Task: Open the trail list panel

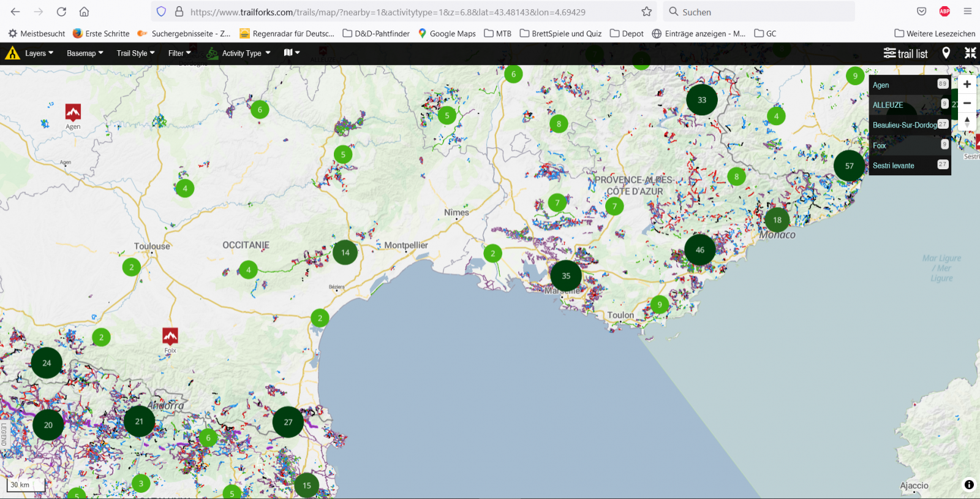Action: coord(905,53)
